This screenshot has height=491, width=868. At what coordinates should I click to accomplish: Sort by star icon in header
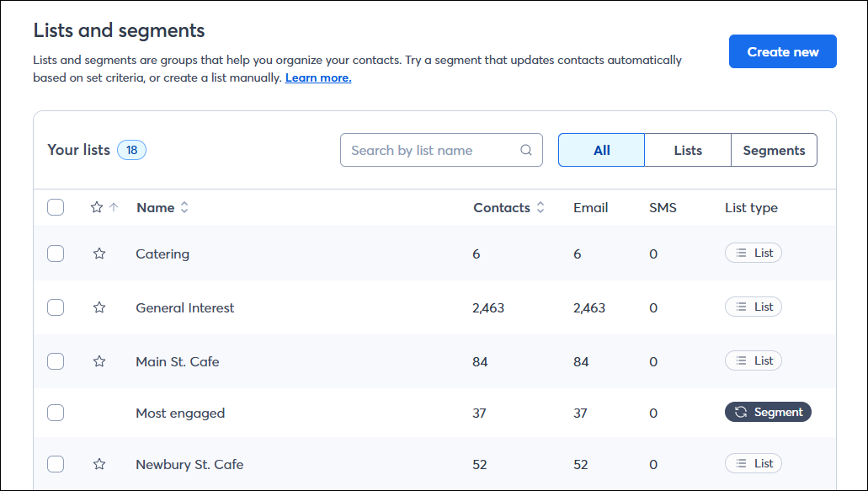[104, 207]
